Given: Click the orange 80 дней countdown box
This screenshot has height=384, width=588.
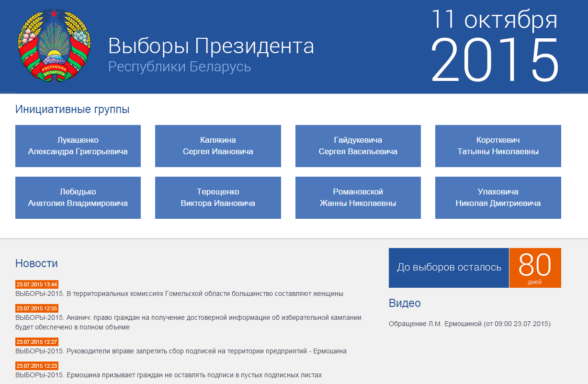Looking at the screenshot, I should click(x=535, y=268).
